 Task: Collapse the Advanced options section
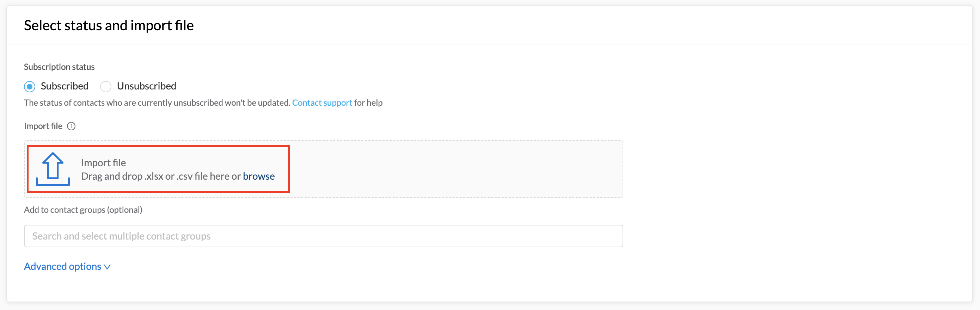tap(63, 266)
